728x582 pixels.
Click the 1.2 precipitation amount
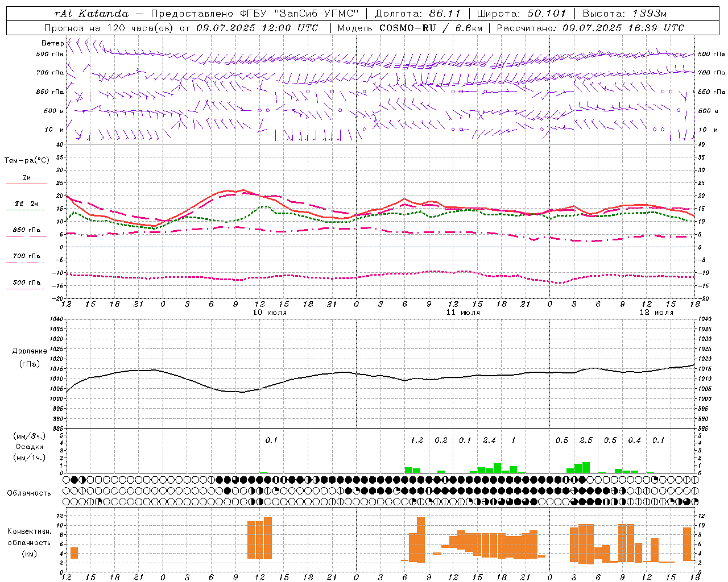pos(417,440)
